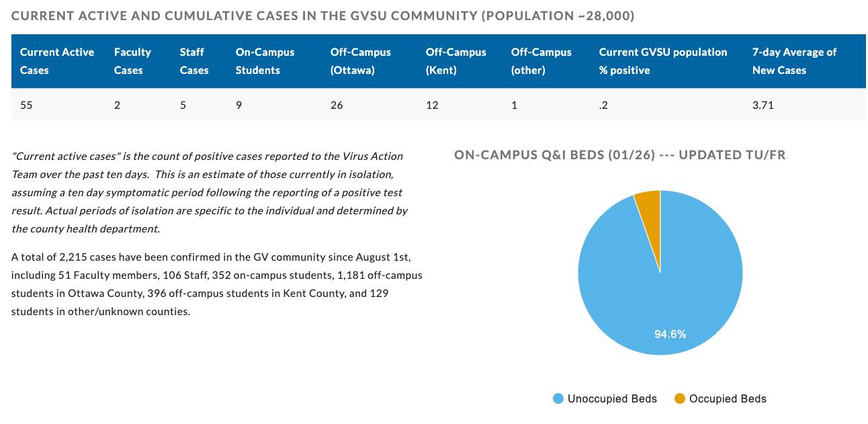This screenshot has height=424, width=868.
Task: Select the orange occupied beds pie slice
Action: point(649,203)
